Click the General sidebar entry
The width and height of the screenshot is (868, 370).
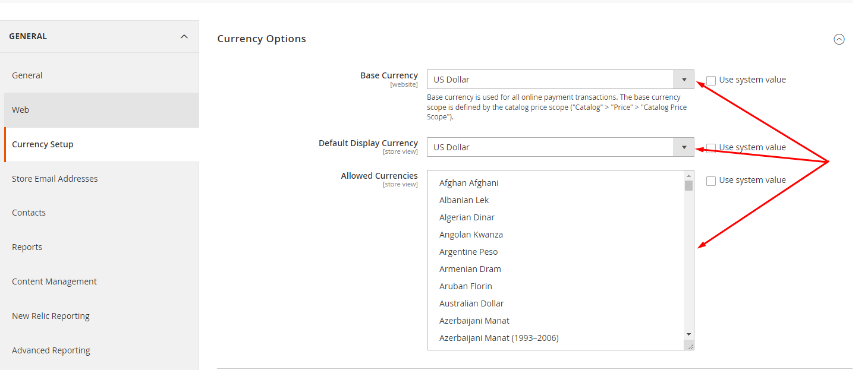tap(27, 75)
